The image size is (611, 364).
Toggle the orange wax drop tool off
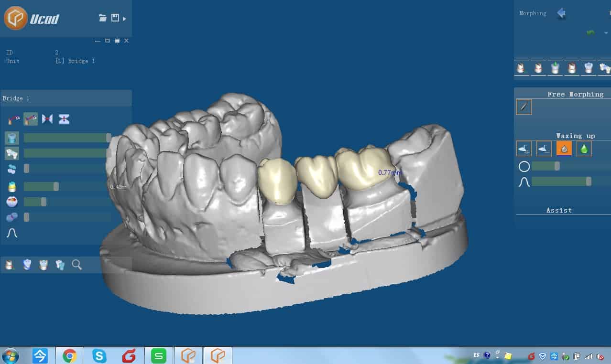(564, 149)
